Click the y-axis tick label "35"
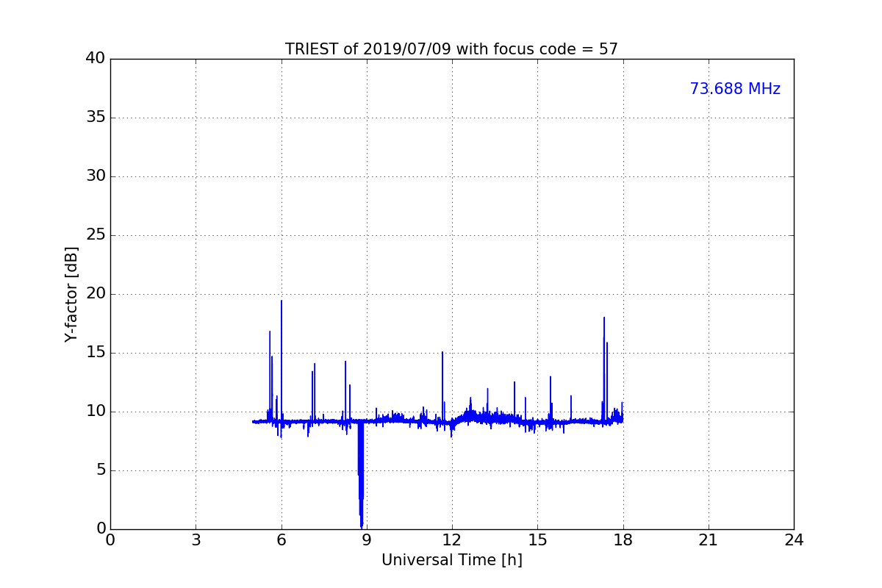 coord(95,118)
